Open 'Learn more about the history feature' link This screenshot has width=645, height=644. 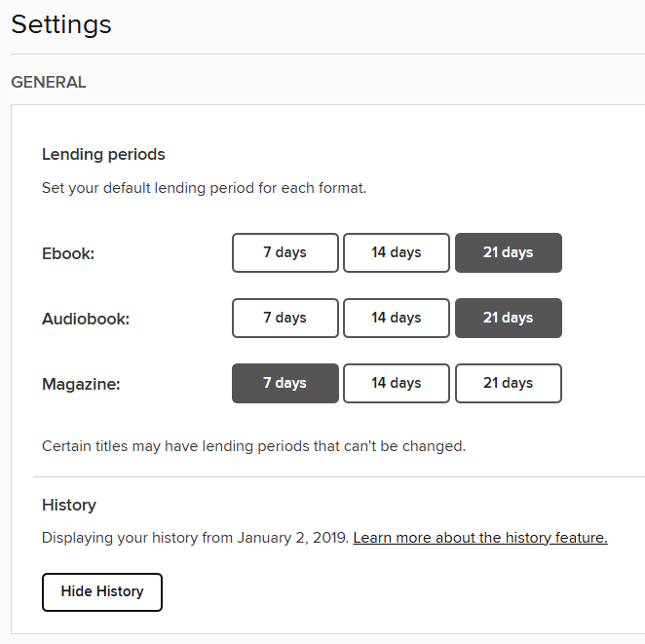(479, 538)
